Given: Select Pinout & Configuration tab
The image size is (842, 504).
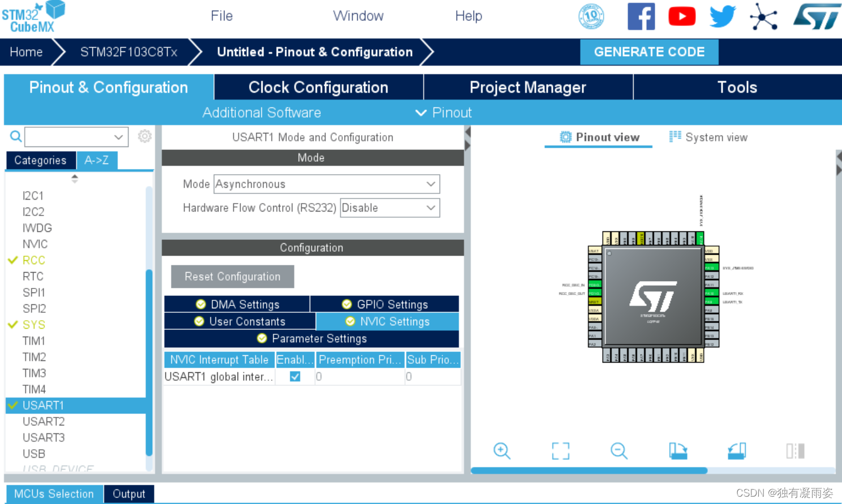Looking at the screenshot, I should point(109,87).
